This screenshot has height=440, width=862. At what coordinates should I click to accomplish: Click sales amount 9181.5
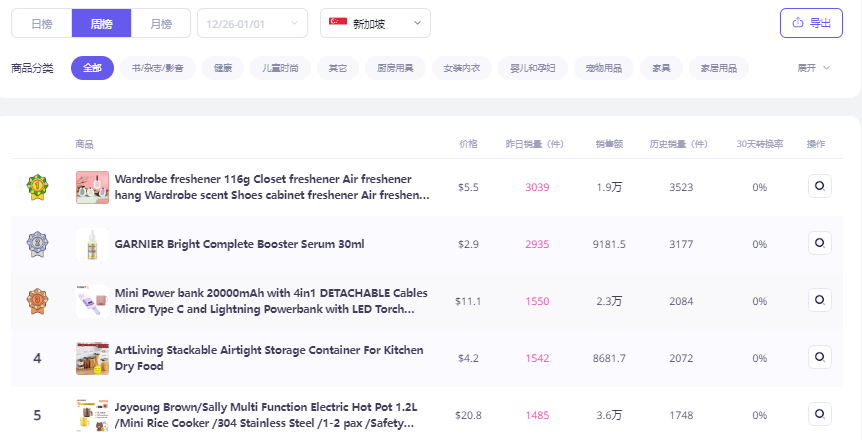tap(609, 244)
